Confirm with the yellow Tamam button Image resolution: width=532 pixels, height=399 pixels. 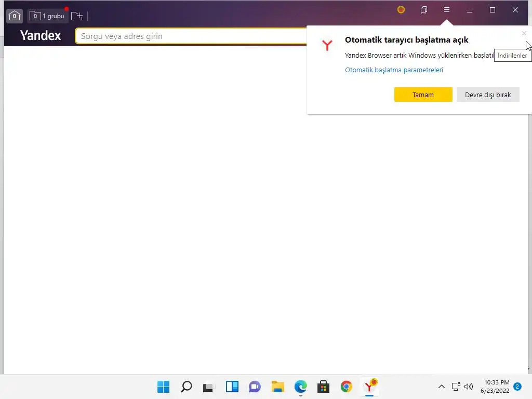click(423, 95)
